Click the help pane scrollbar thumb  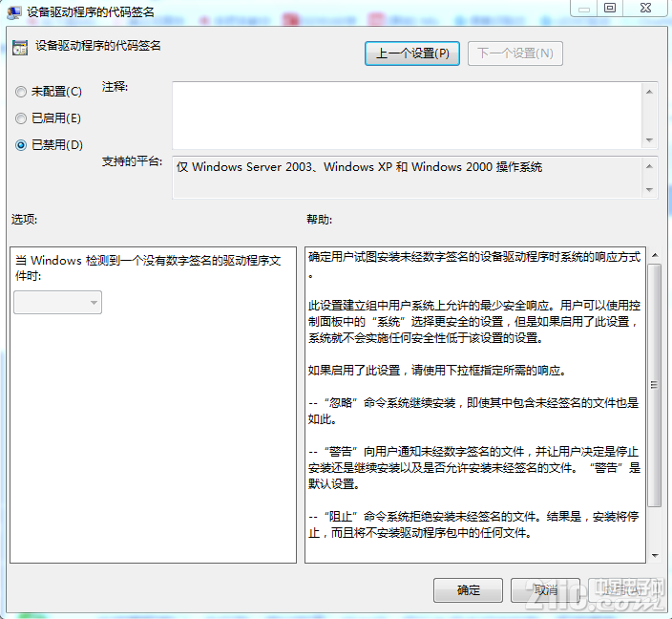point(655,385)
